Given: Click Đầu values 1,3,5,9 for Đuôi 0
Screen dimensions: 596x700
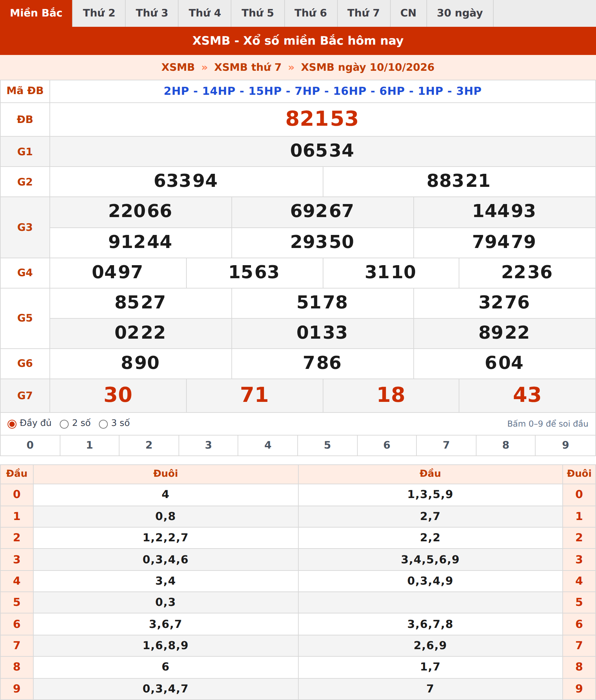Looking at the screenshot, I should (x=430, y=495).
